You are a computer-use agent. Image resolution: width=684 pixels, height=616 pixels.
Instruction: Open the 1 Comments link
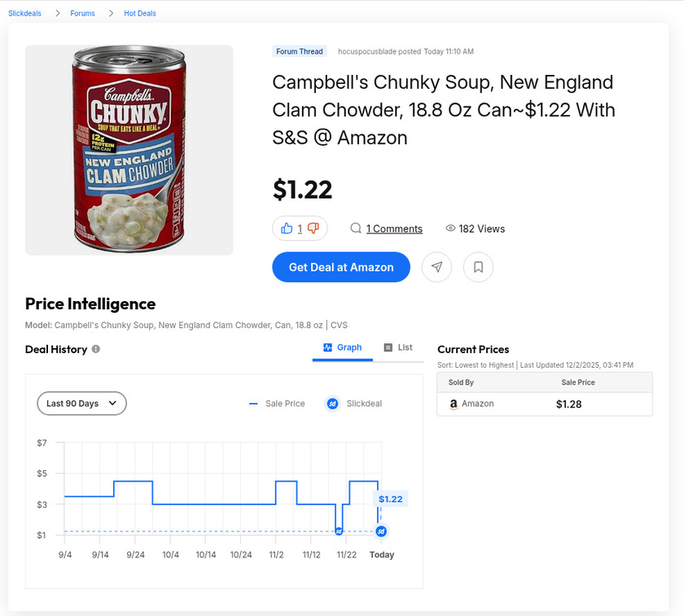394,229
